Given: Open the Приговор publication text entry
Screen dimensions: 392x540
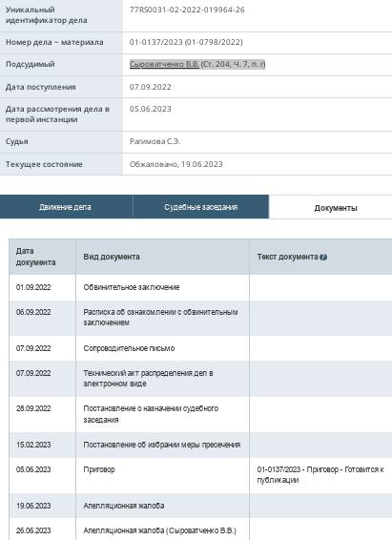Looking at the screenshot, I should tap(320, 475).
